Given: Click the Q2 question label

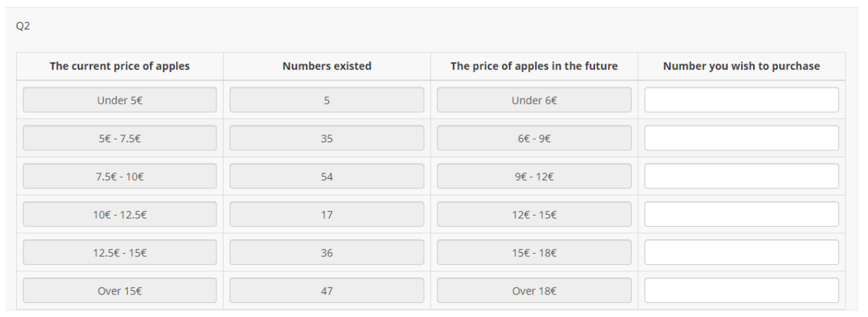Looking at the screenshot, I should pyautogui.click(x=23, y=26).
